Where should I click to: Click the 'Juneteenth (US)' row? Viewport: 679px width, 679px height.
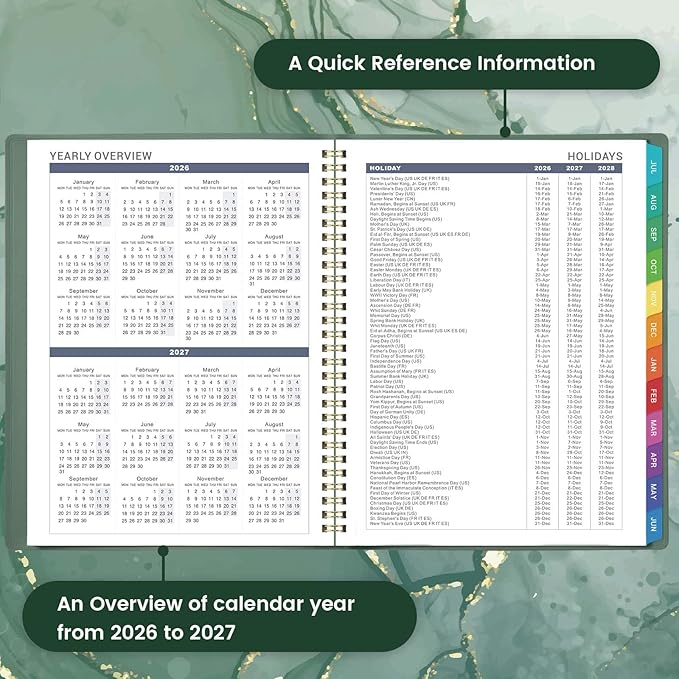pos(494,346)
